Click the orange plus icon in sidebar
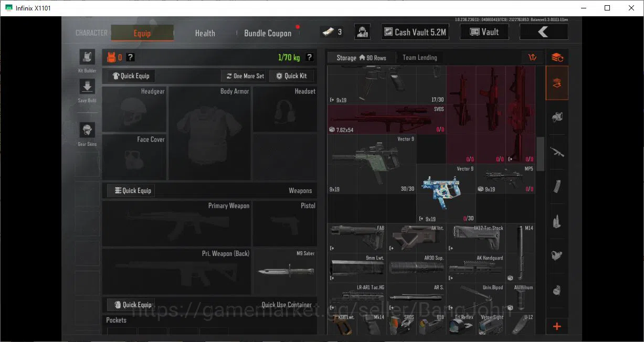 pos(557,326)
